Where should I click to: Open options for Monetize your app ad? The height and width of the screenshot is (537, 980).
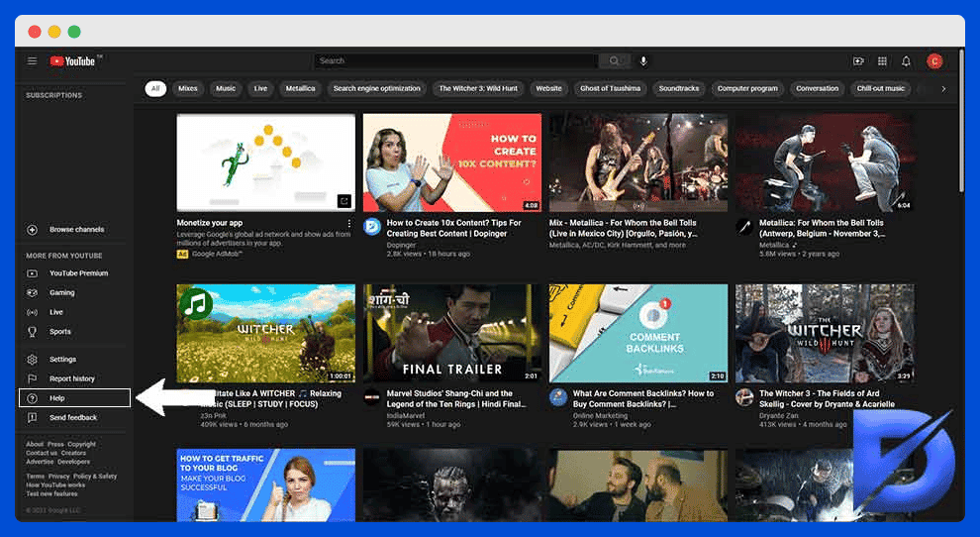pyautogui.click(x=348, y=224)
